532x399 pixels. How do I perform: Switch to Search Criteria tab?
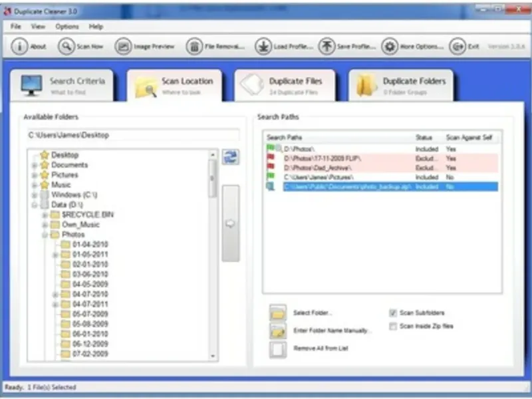pyautogui.click(x=62, y=86)
